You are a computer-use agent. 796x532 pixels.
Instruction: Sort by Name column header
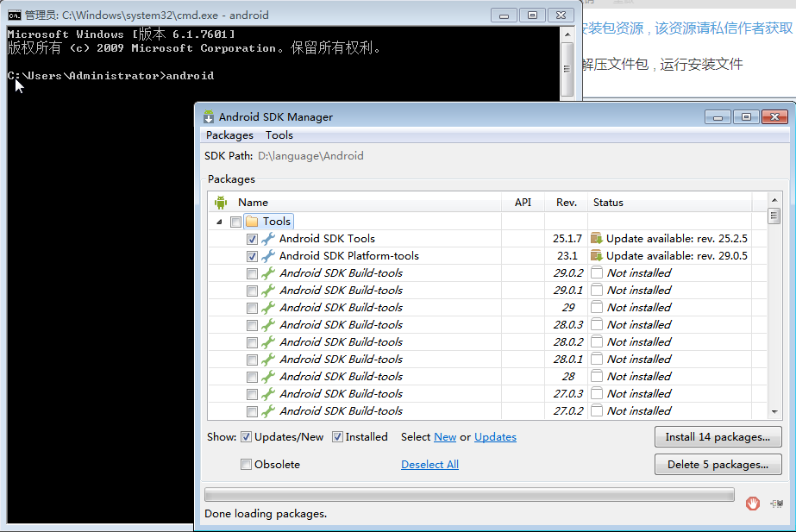click(x=354, y=203)
